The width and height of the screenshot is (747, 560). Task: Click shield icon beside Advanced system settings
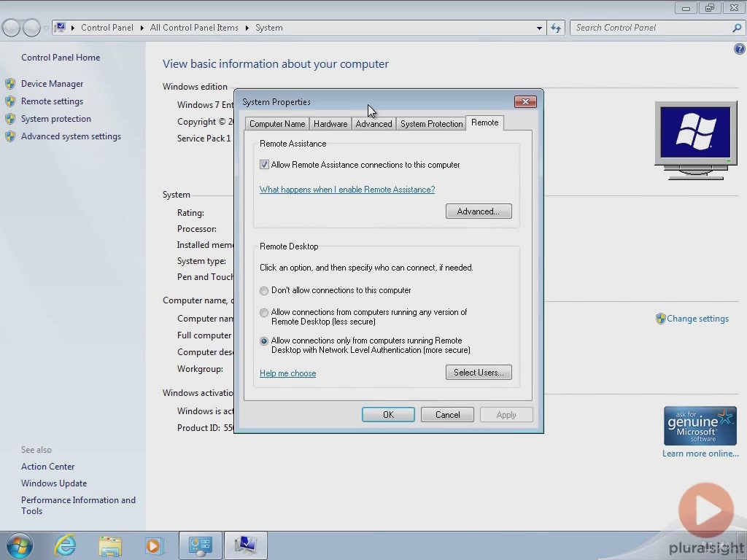tap(10, 136)
